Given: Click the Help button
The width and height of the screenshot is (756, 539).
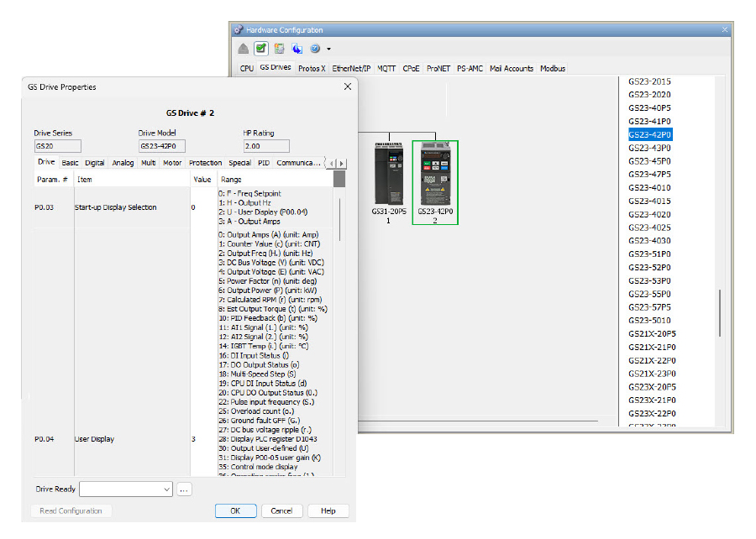Looking at the screenshot, I should coord(328,510).
